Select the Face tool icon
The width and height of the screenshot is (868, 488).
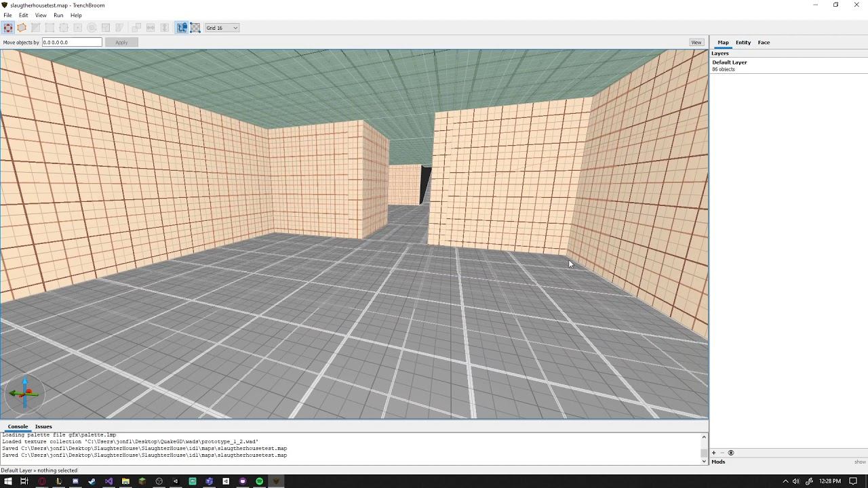pos(77,28)
